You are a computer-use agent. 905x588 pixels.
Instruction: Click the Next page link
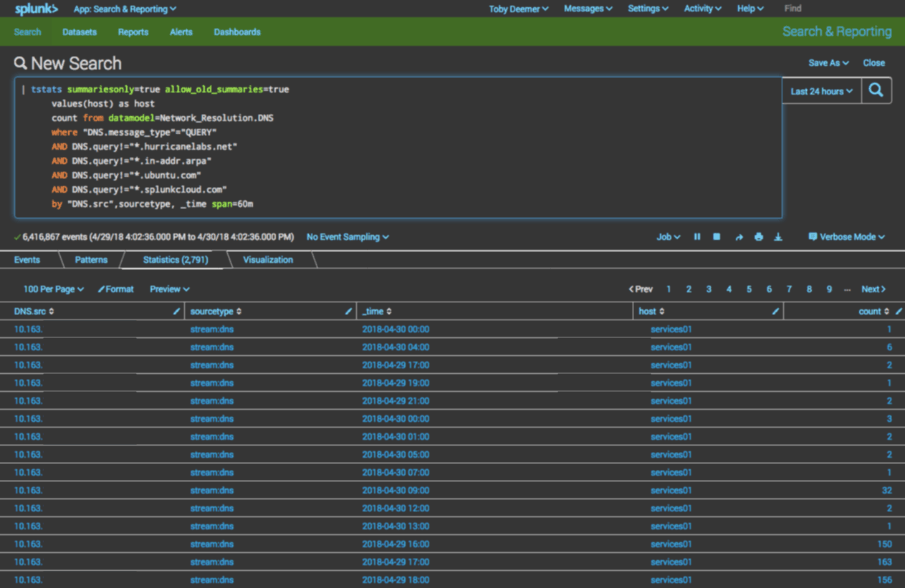(x=873, y=289)
